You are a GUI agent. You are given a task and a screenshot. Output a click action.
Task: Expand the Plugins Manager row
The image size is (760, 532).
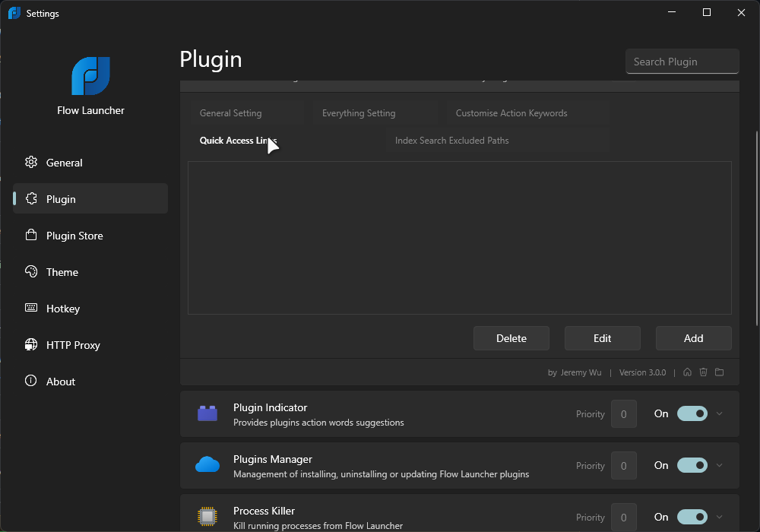pyautogui.click(x=719, y=465)
